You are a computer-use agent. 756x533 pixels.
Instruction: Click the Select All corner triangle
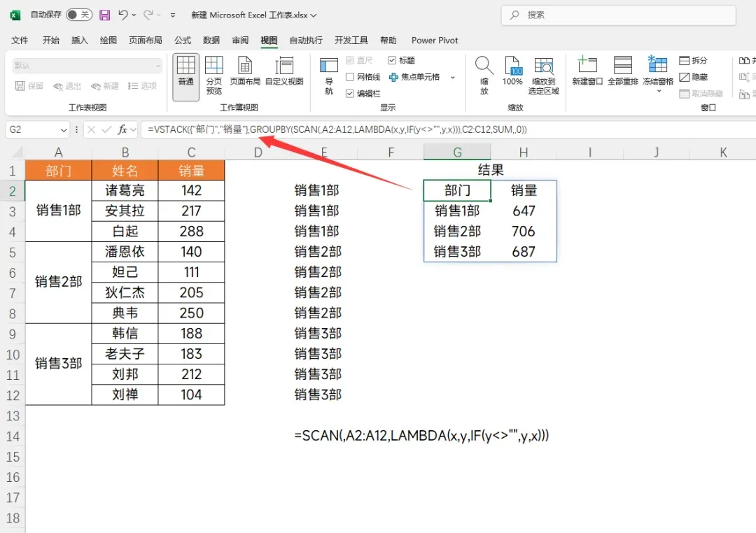[x=17, y=152]
